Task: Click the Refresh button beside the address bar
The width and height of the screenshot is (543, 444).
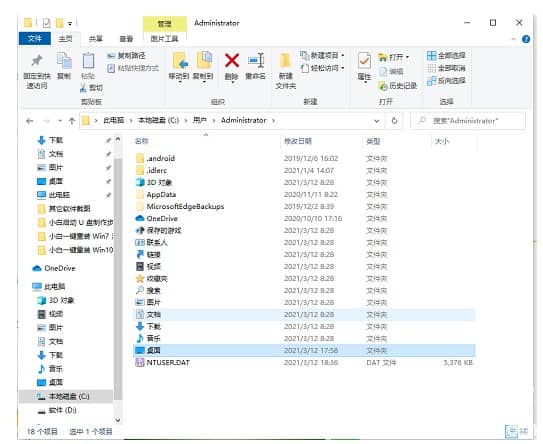Action: tap(394, 121)
